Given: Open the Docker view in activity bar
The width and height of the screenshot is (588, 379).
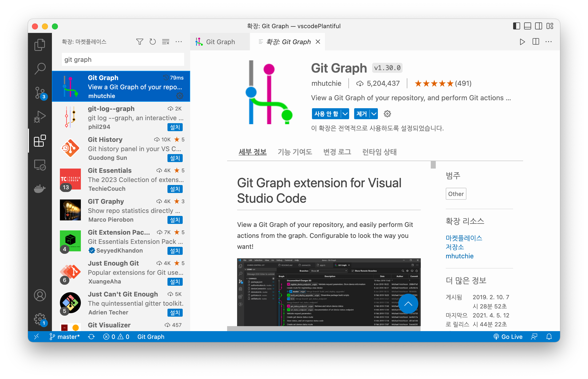Looking at the screenshot, I should 40,189.
